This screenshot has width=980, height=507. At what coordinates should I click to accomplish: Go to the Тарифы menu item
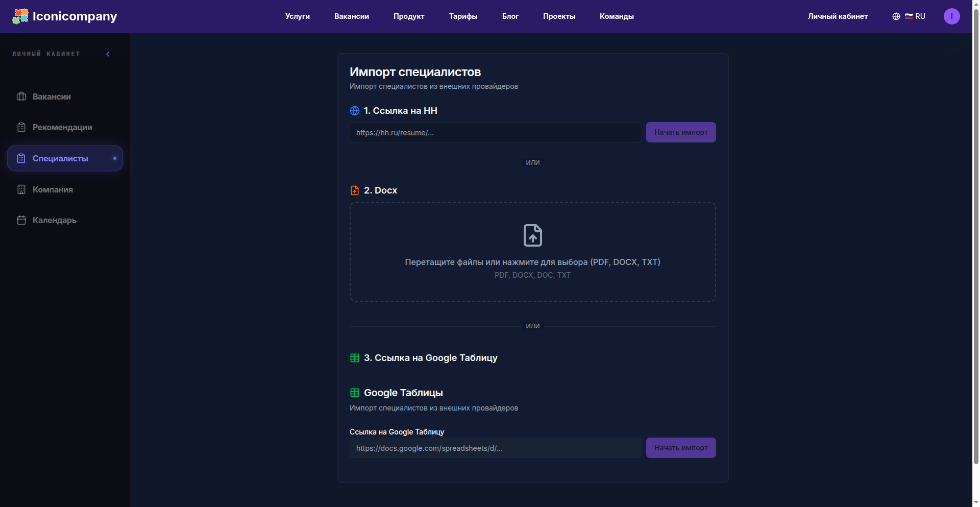[x=463, y=16]
